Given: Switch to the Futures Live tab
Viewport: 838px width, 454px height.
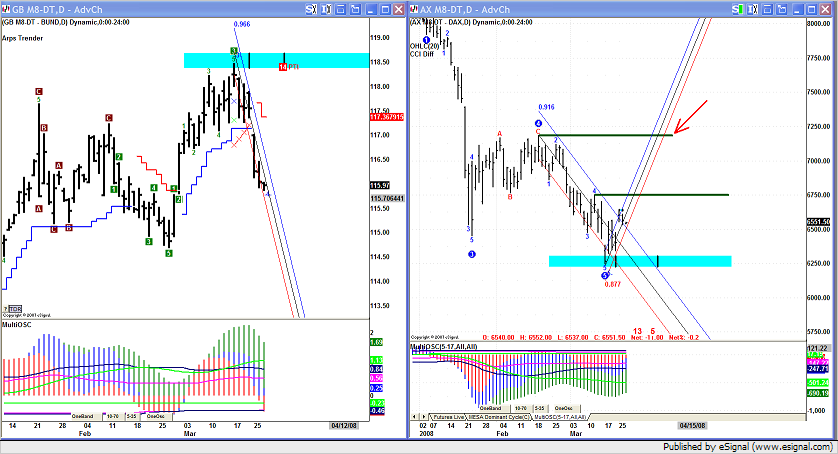Looking at the screenshot, I should click(x=449, y=416).
